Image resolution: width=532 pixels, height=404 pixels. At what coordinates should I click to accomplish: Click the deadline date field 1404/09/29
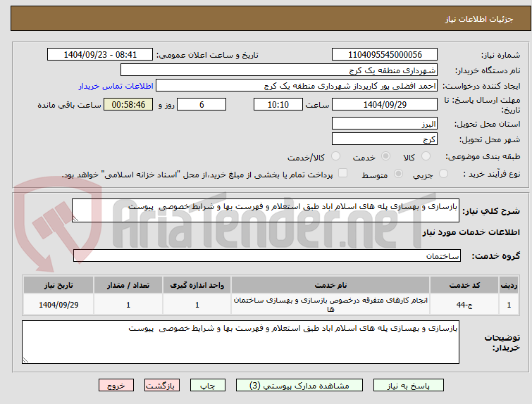coord(385,104)
